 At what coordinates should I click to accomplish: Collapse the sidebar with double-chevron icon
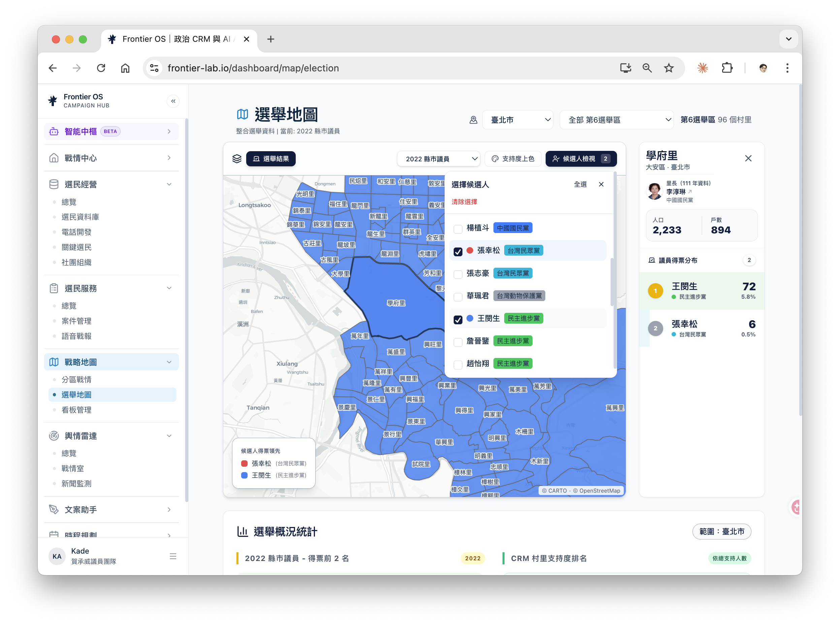(x=173, y=101)
